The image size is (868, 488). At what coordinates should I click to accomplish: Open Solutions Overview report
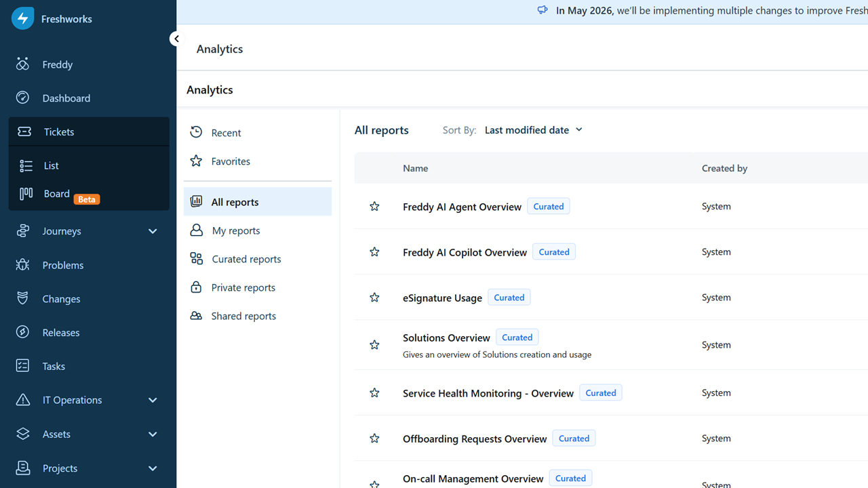446,338
